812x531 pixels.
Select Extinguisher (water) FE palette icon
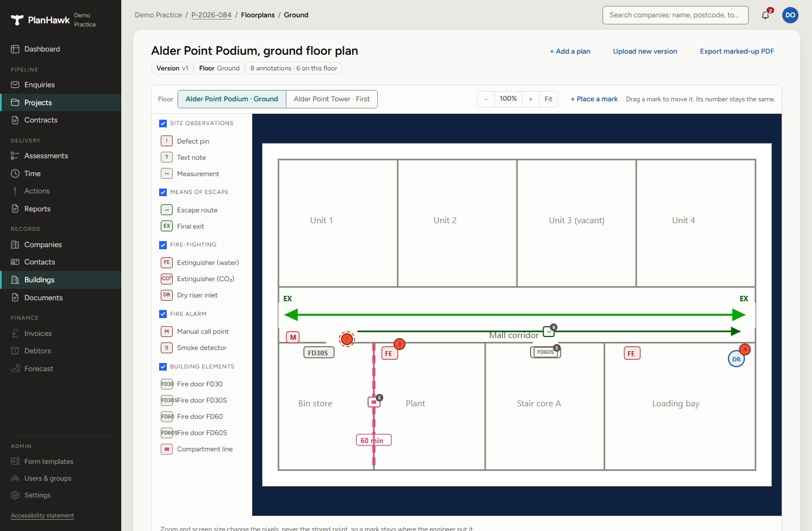(167, 262)
